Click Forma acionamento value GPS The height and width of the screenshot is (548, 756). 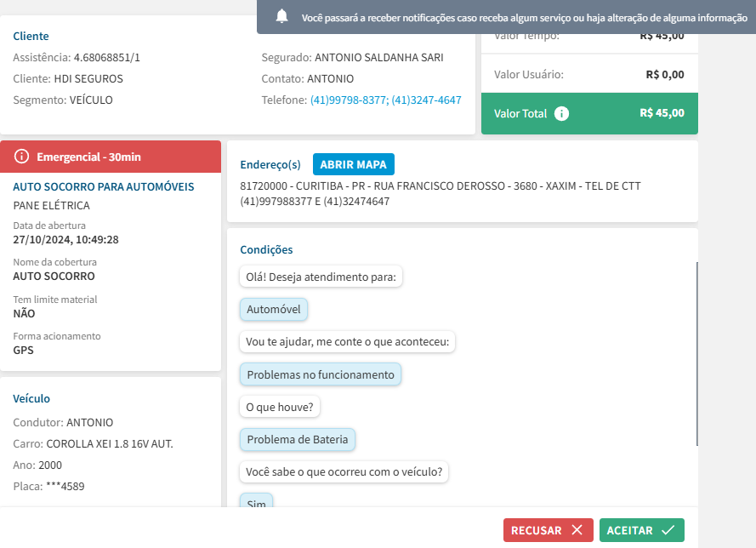pos(23,350)
